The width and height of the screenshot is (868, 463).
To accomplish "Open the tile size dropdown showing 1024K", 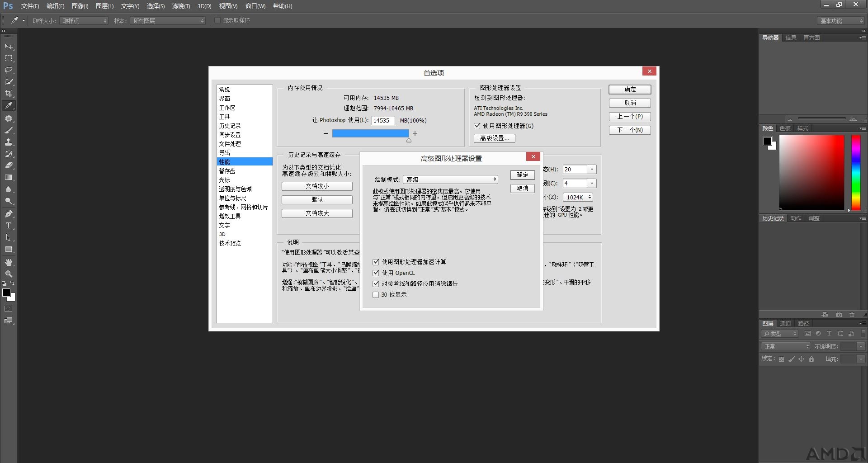I will click(578, 197).
